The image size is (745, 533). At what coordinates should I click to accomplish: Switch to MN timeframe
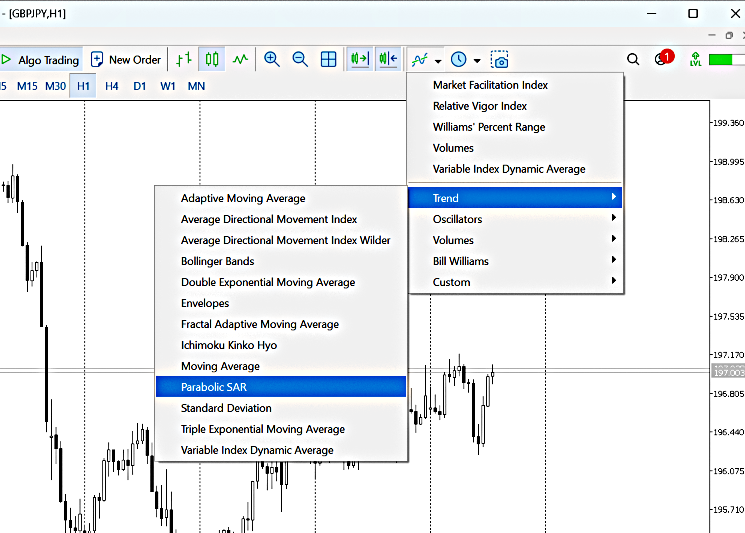pyautogui.click(x=196, y=86)
